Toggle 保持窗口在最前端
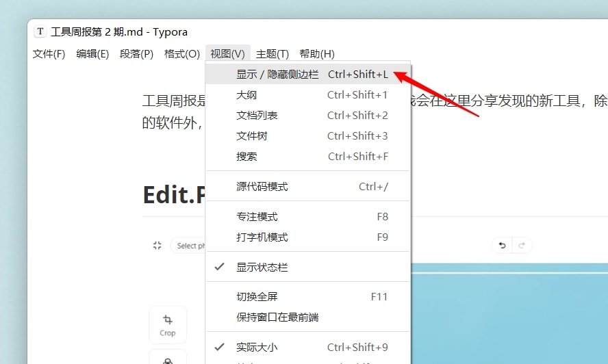 coord(308,317)
